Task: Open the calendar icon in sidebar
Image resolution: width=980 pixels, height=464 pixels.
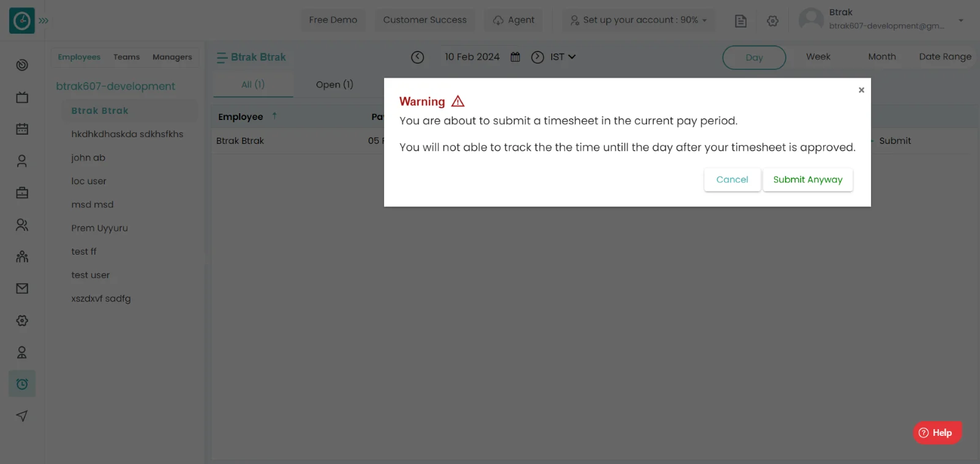Action: click(22, 129)
